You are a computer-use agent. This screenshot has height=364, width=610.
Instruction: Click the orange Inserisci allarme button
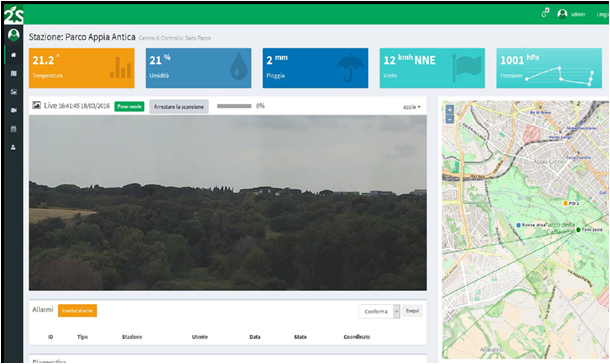pos(77,311)
